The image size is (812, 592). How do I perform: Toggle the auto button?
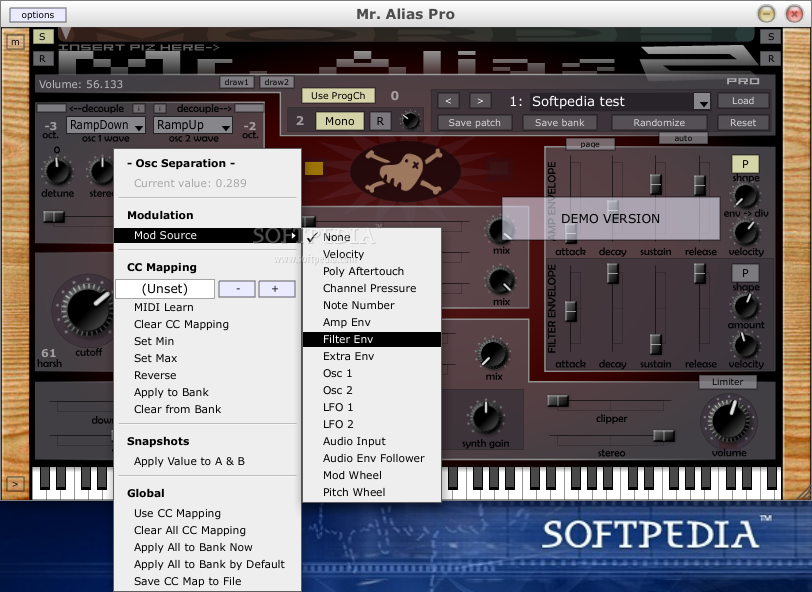pyautogui.click(x=683, y=138)
